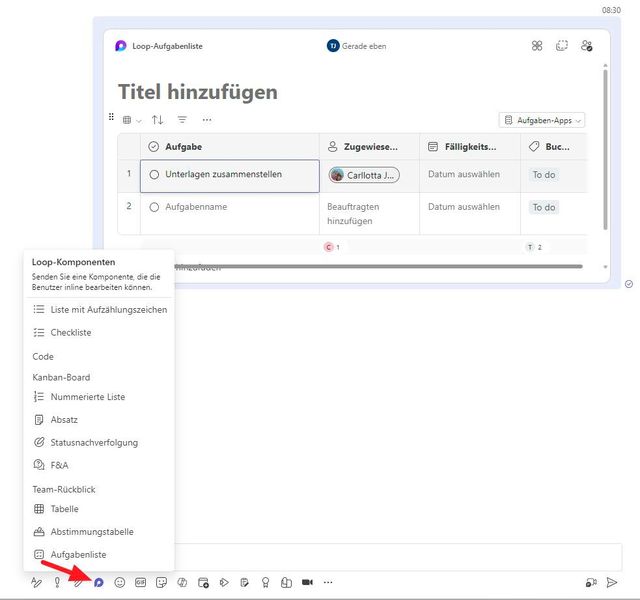Open the Zugewiesen column header menu
The width and height of the screenshot is (640, 600).
point(369,147)
